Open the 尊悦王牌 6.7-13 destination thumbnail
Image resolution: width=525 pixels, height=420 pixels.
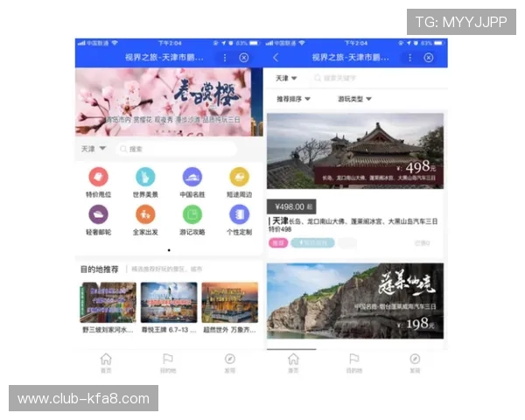[169, 303]
